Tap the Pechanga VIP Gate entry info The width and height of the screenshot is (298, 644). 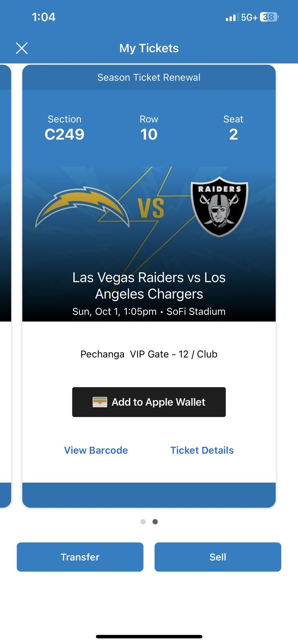[149, 354]
